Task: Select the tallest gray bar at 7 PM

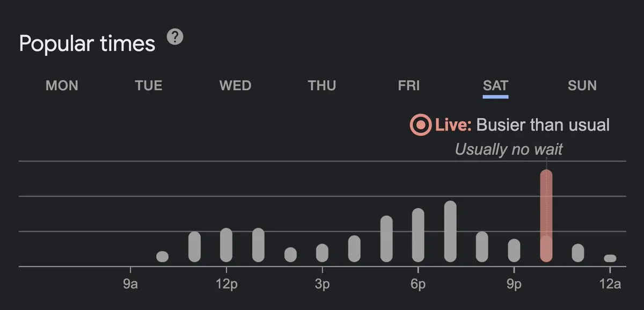Action: tap(450, 232)
